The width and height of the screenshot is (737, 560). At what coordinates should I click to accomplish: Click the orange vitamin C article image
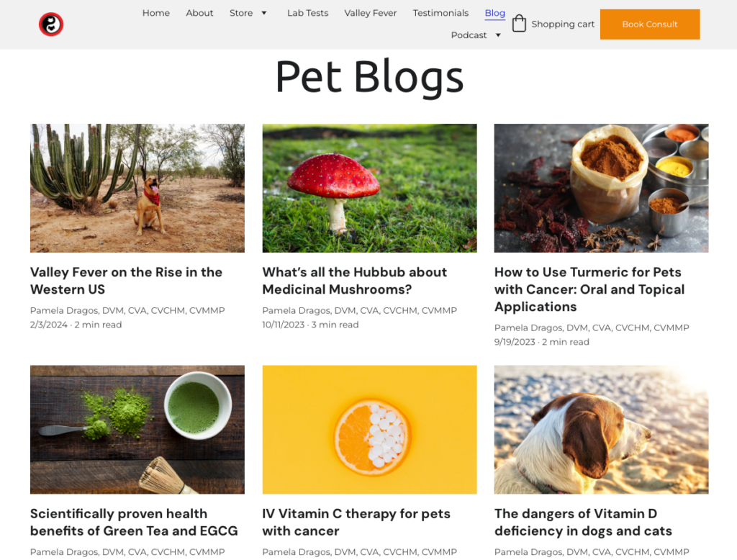coord(369,429)
